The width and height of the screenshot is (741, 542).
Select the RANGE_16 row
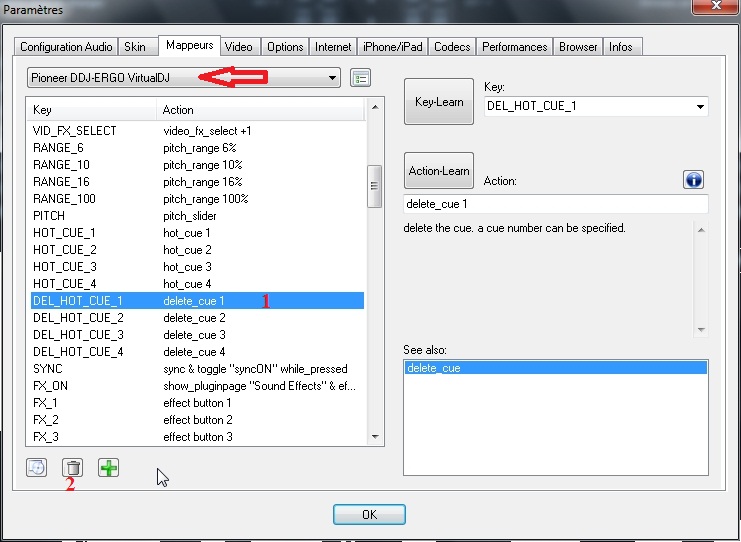(198, 182)
